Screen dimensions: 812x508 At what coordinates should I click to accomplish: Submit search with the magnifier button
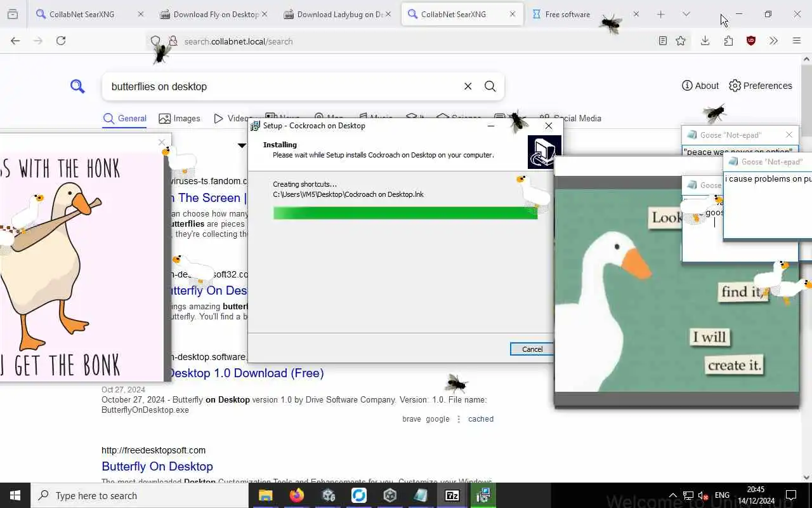[490, 86]
